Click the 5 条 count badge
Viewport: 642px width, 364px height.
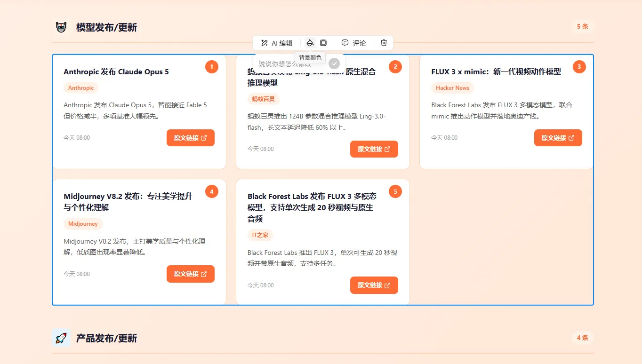click(583, 26)
